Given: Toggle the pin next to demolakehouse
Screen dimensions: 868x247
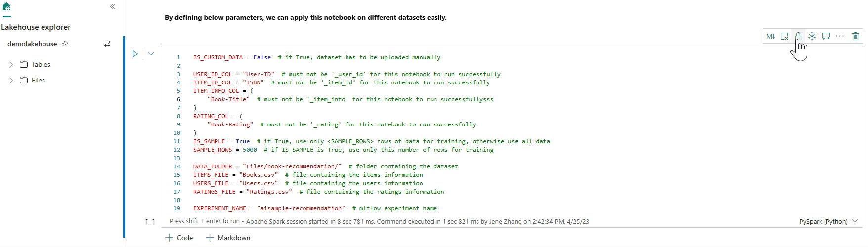Looking at the screenshot, I should (x=65, y=44).
